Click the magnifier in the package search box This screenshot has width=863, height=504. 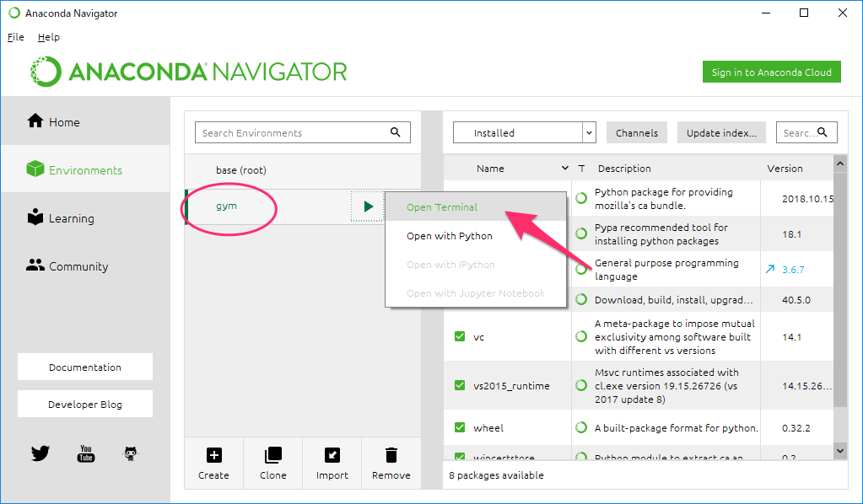pos(823,132)
